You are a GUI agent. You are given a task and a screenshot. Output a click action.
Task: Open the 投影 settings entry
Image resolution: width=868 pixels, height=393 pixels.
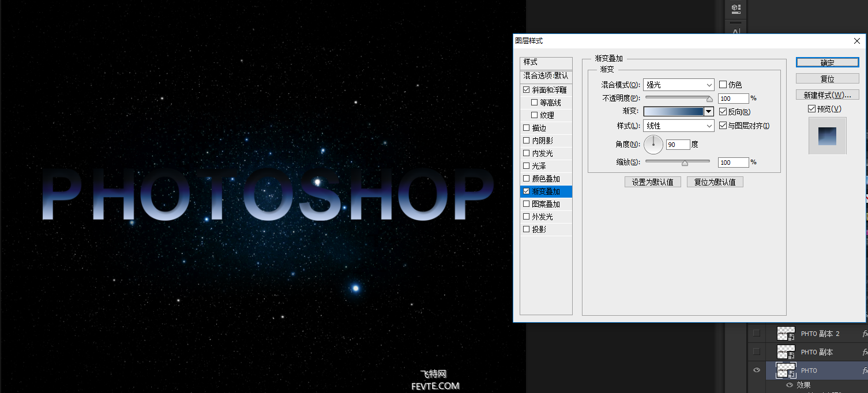pos(539,229)
